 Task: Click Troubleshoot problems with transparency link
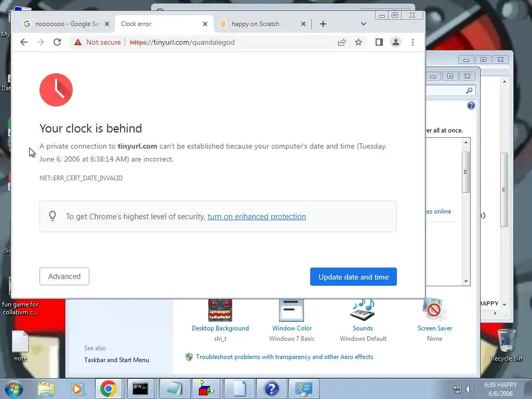pos(284,357)
